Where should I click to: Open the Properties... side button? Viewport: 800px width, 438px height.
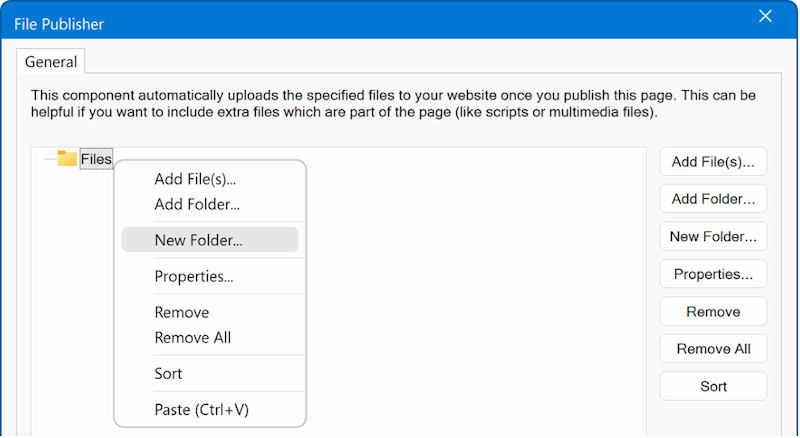pyautogui.click(x=713, y=274)
